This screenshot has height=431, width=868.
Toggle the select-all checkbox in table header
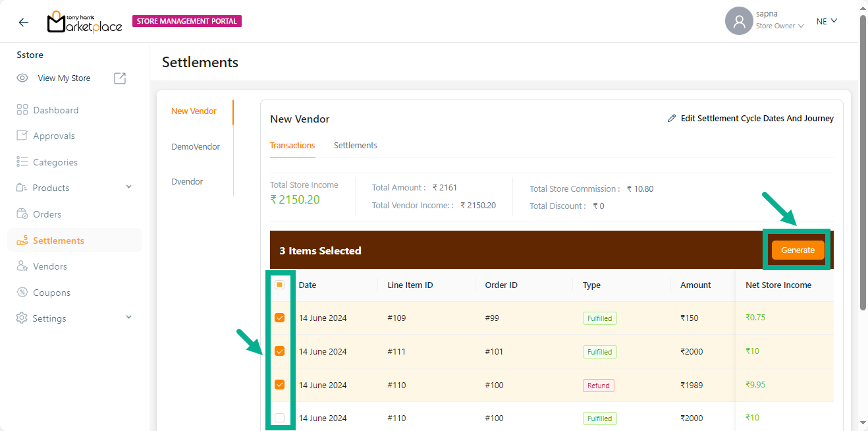pos(279,285)
